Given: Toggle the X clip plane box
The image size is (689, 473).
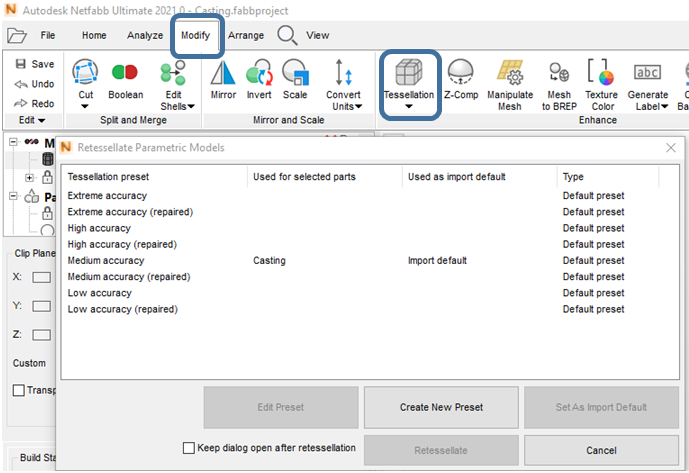Looking at the screenshot, I should point(42,277).
